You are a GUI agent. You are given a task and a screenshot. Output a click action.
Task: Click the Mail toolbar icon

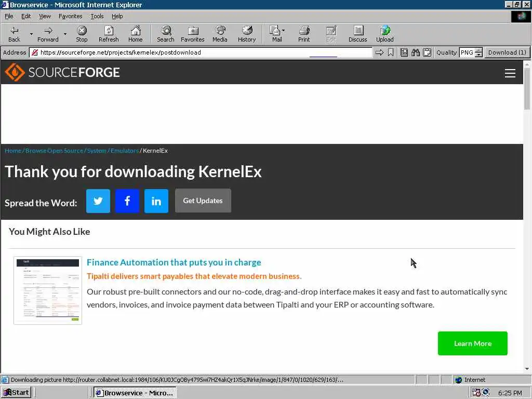click(x=275, y=34)
